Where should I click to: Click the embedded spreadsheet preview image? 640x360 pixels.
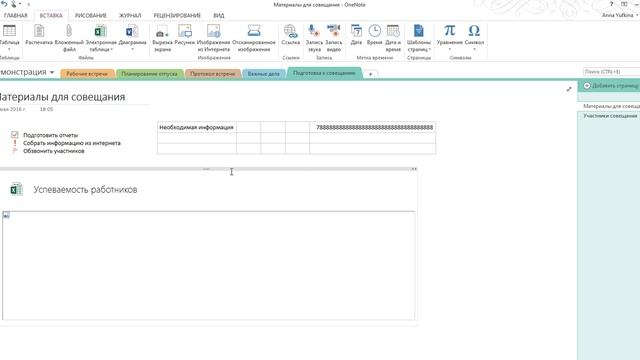(209, 265)
